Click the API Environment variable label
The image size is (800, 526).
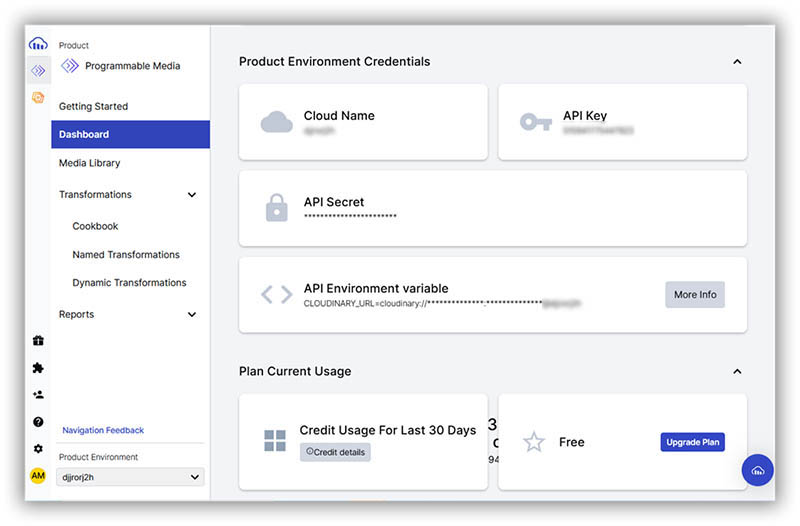click(x=376, y=288)
